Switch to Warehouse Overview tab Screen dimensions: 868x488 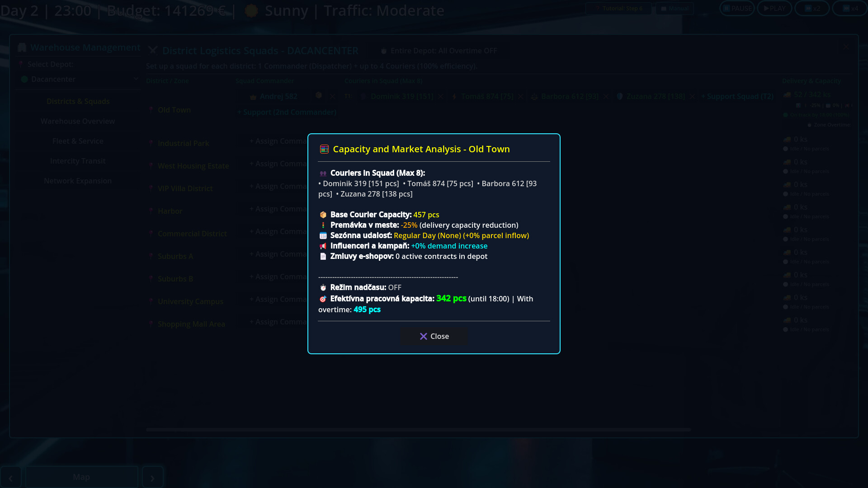[78, 121]
